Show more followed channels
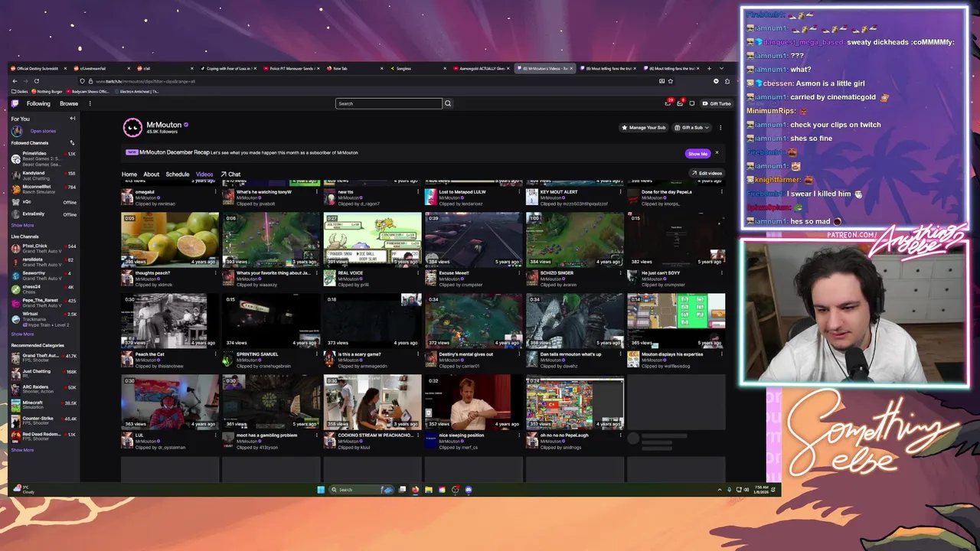Viewport: 980px width, 551px height. [22, 225]
